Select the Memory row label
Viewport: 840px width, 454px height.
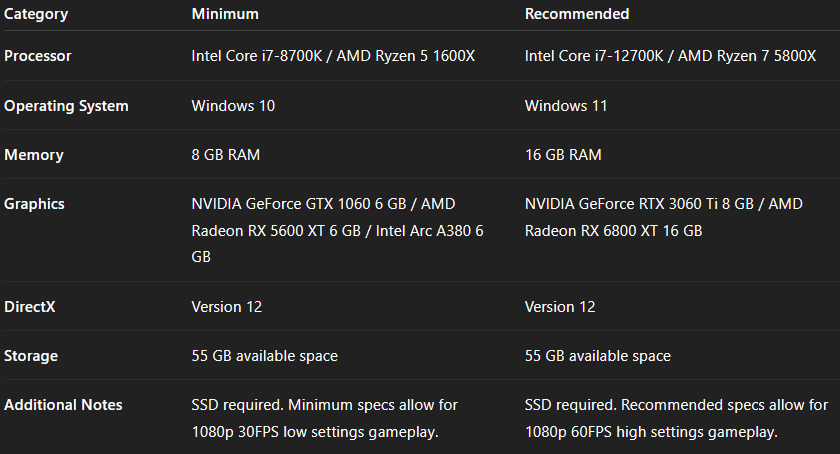(x=34, y=155)
